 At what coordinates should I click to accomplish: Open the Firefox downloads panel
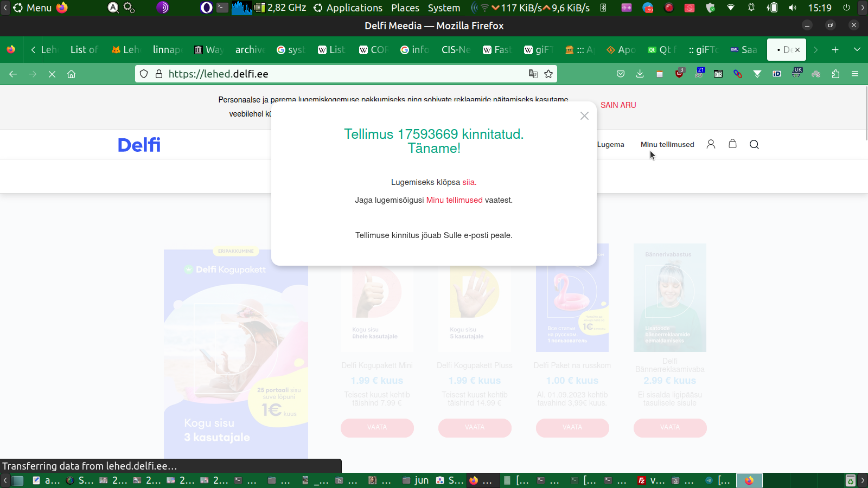640,74
